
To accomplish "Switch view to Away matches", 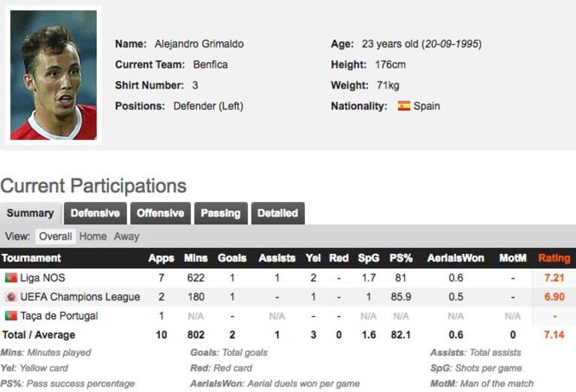I will (x=126, y=237).
